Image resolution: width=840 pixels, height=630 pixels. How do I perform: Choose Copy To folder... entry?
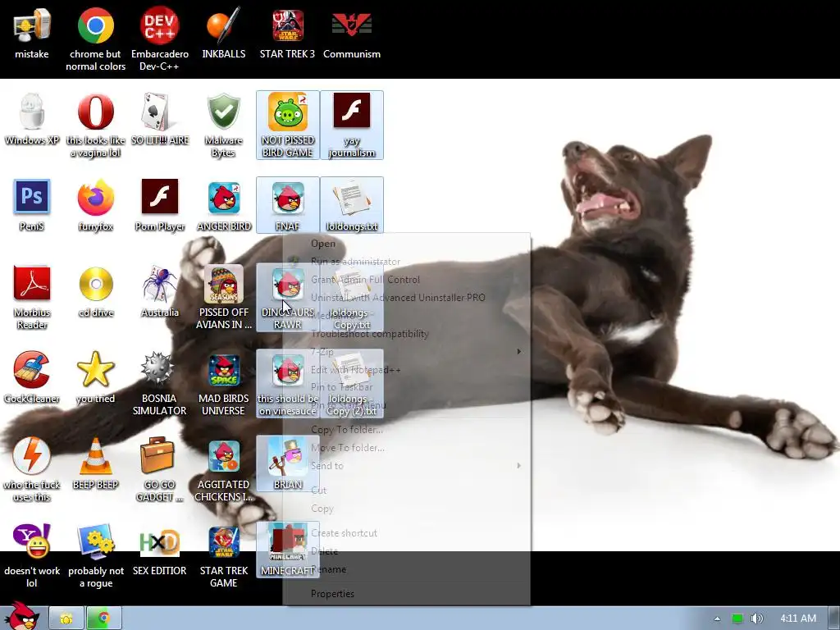[x=407, y=430]
